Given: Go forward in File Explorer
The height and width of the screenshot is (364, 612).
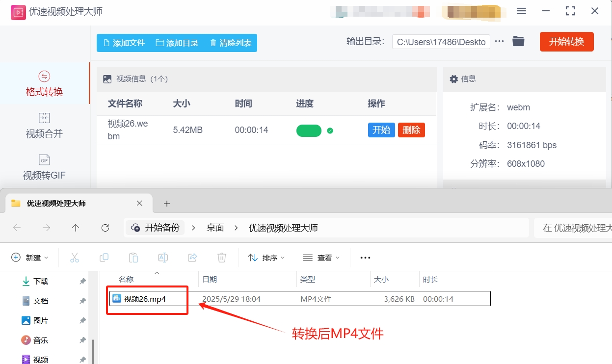Looking at the screenshot, I should 46,228.
